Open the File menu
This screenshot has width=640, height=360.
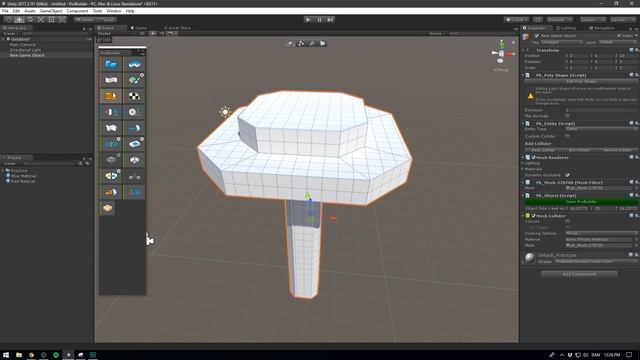click(5, 11)
